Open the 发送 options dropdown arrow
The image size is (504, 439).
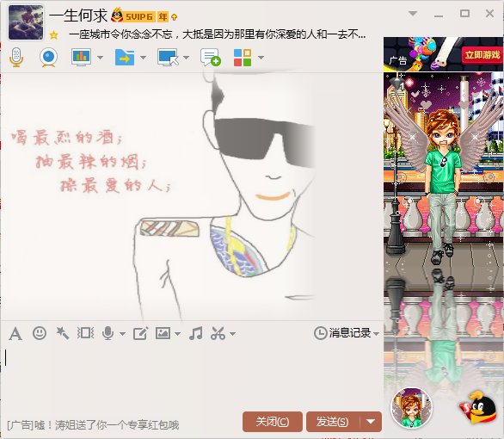point(371,421)
